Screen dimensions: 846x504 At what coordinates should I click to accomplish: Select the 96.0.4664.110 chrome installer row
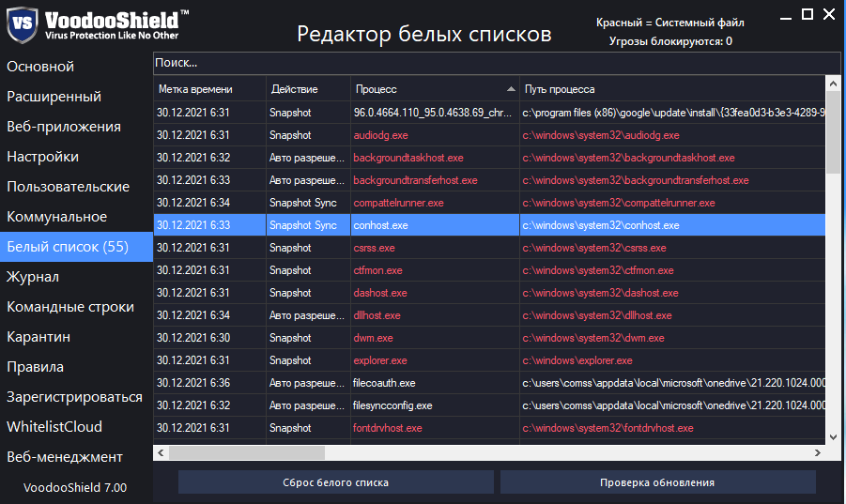point(489,113)
